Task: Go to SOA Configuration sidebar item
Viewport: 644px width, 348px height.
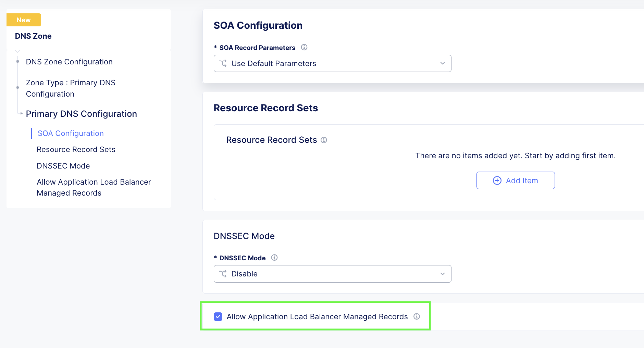Action: pos(71,133)
